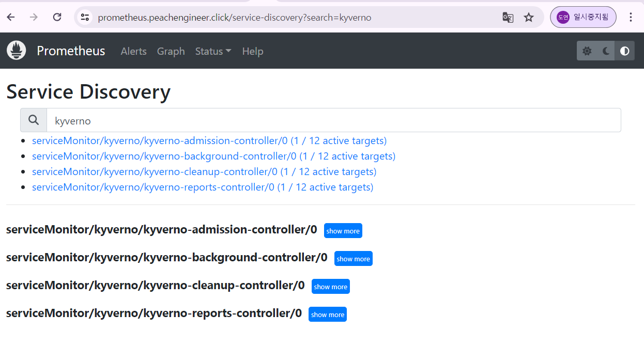Click heading serviceMonitor/kyverno/kyverno-admission-controller/0

[x=161, y=230]
